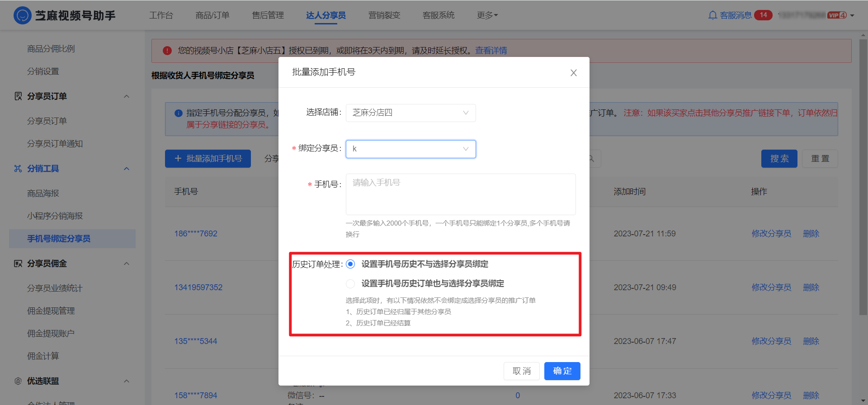Open 小程序分销海报 in the sidebar
This screenshot has height=405, width=868.
(x=55, y=216)
